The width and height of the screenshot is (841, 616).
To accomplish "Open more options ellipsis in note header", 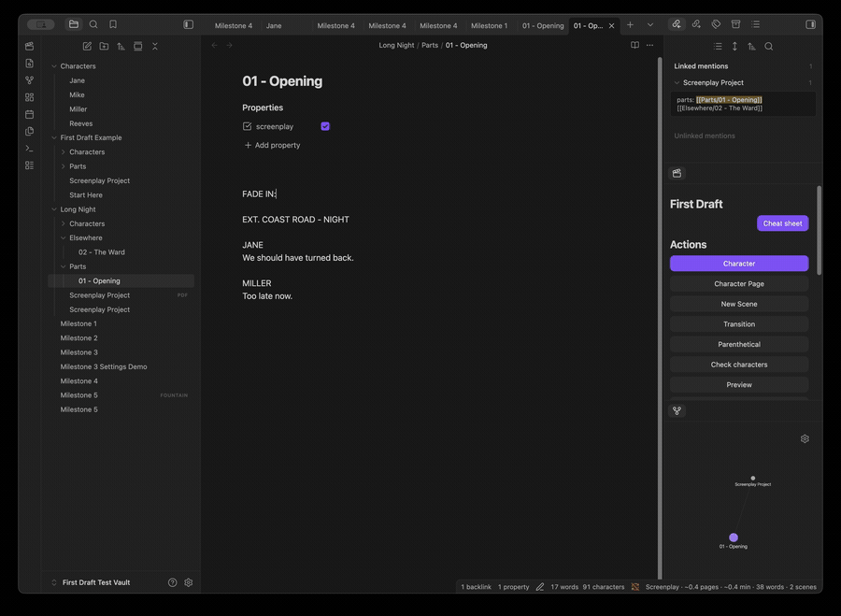I will [650, 45].
